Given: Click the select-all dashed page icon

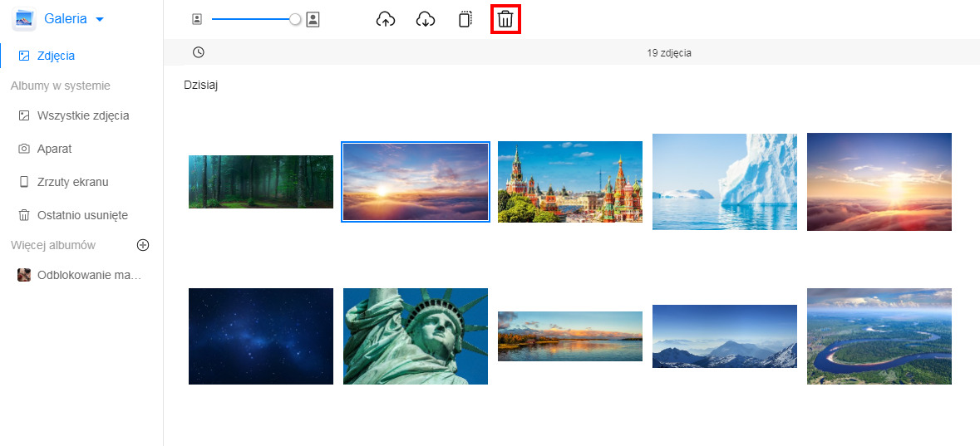Looking at the screenshot, I should 465,20.
